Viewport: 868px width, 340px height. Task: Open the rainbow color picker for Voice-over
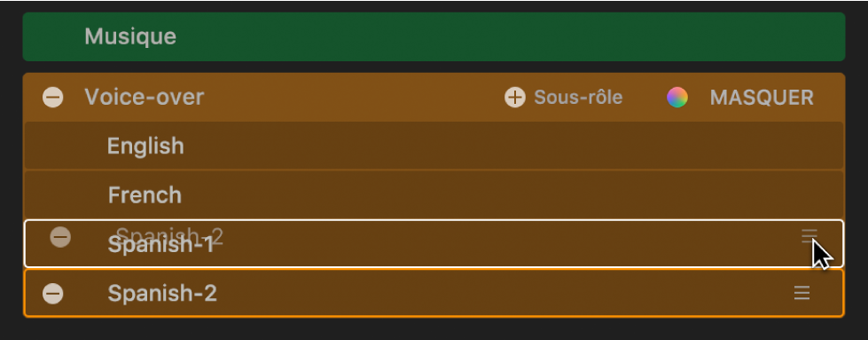coord(677,98)
